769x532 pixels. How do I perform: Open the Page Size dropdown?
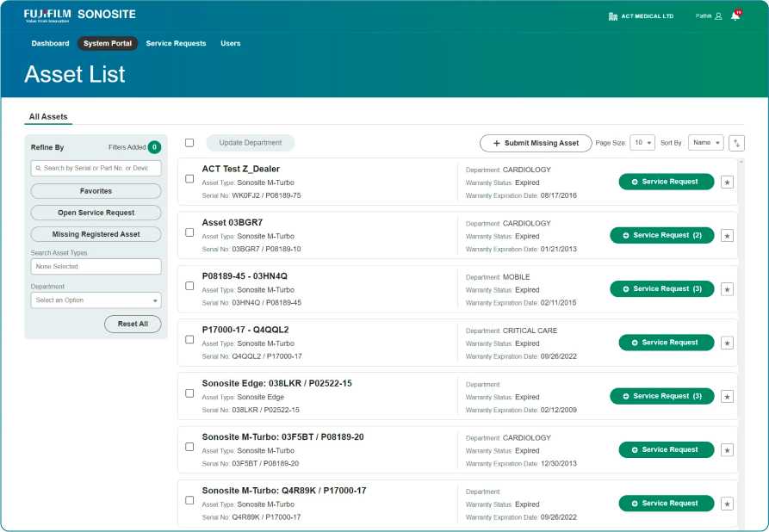click(x=642, y=143)
